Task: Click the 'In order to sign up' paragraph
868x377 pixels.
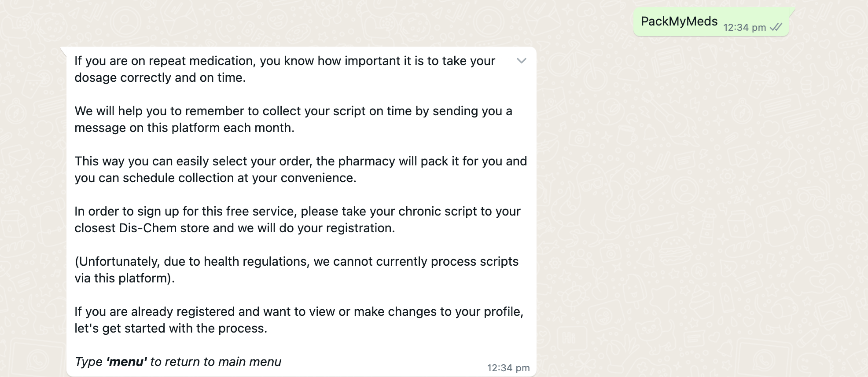Action: [297, 220]
